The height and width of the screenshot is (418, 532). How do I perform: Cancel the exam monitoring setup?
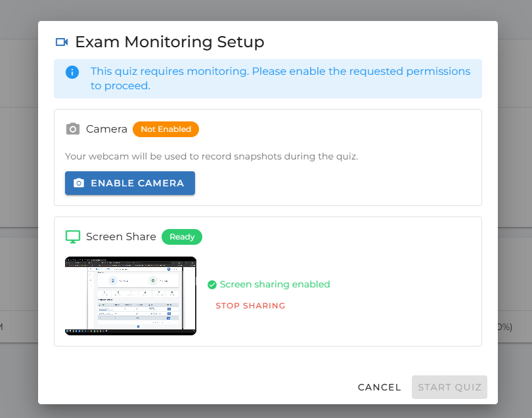click(x=379, y=387)
